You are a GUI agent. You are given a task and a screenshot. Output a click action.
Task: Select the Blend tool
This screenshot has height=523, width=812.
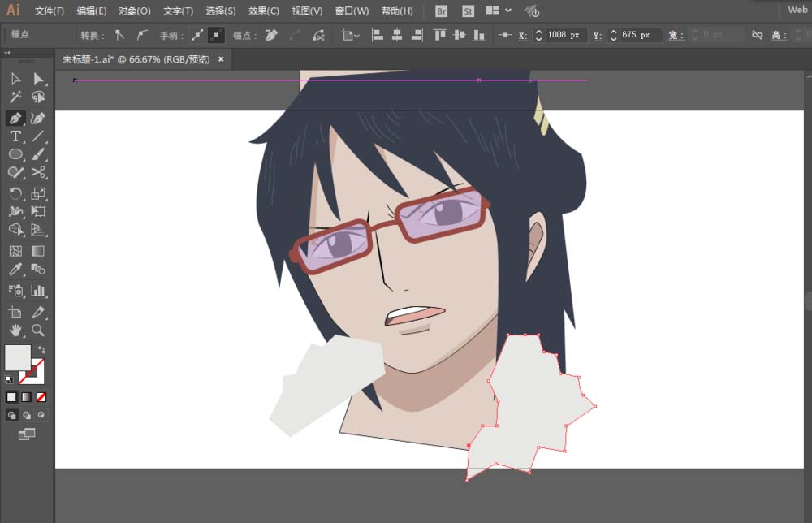click(x=38, y=270)
